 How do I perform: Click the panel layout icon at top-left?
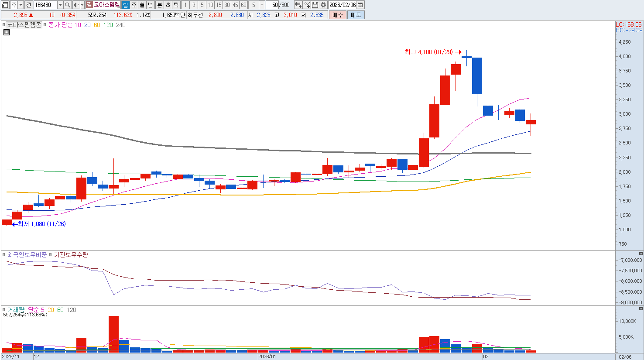click(x=5, y=5)
